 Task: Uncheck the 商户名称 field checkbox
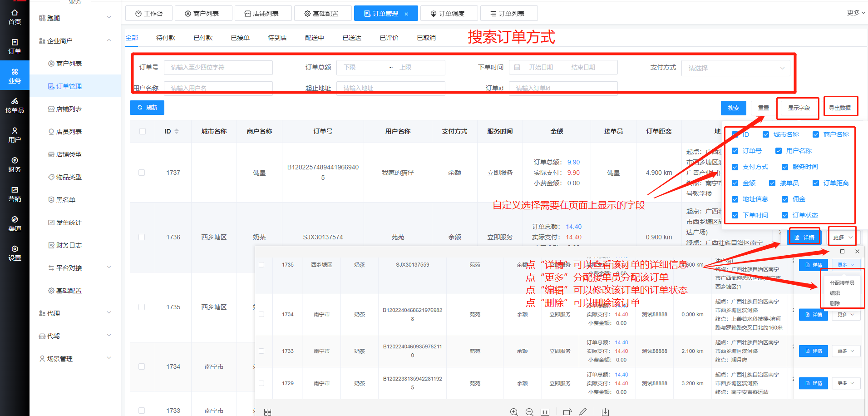tap(816, 134)
